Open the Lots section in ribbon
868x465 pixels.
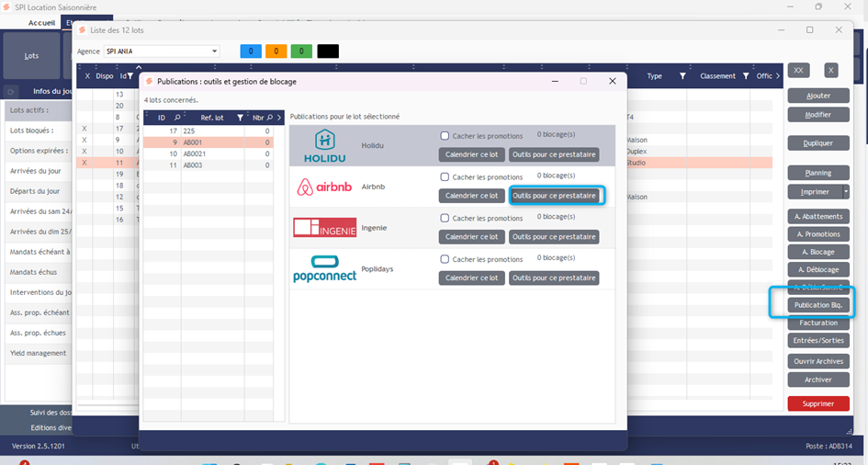pyautogui.click(x=31, y=56)
